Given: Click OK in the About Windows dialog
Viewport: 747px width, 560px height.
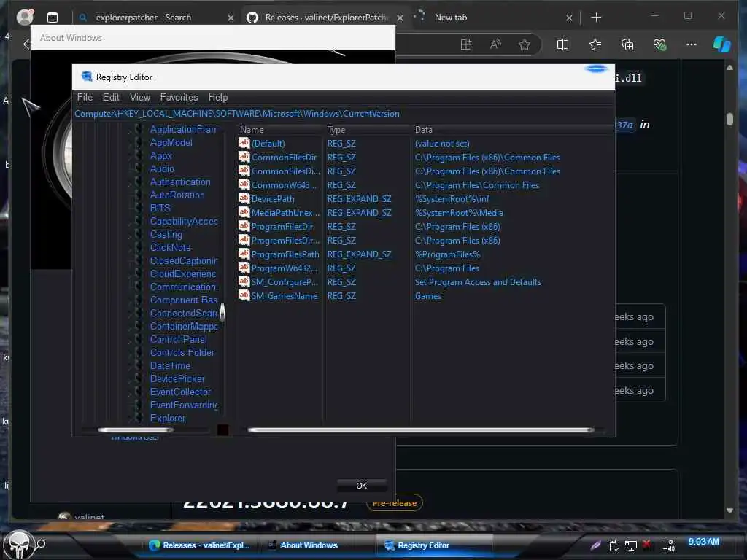Looking at the screenshot, I should (362, 486).
